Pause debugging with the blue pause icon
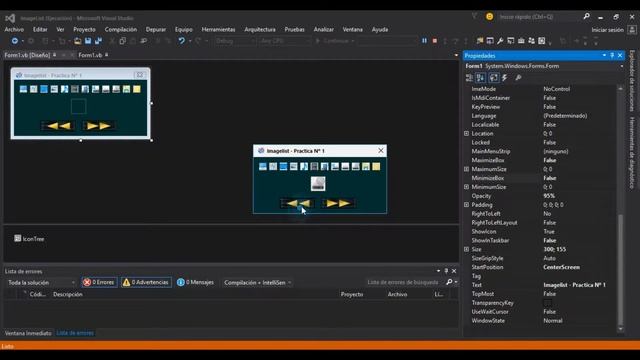The height and width of the screenshot is (360, 640). click(424, 41)
